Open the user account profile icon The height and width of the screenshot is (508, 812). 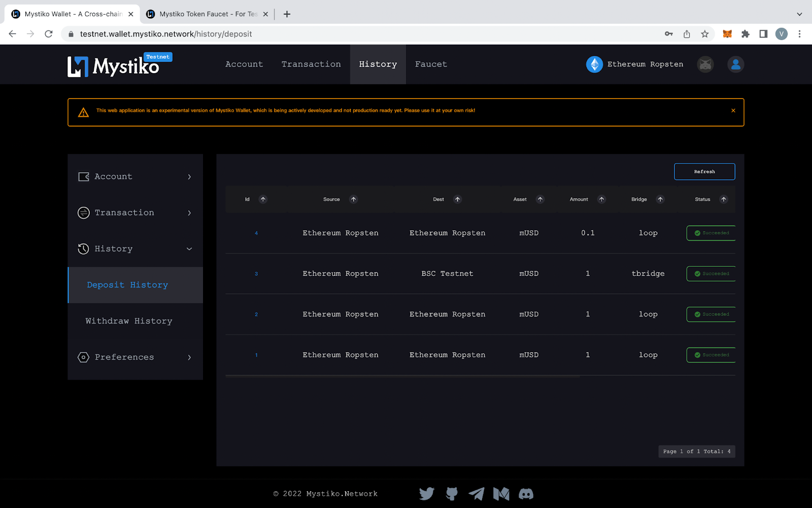[736, 65]
